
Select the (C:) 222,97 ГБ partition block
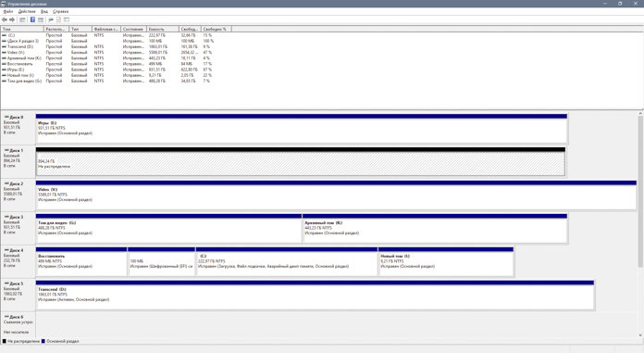(287, 261)
